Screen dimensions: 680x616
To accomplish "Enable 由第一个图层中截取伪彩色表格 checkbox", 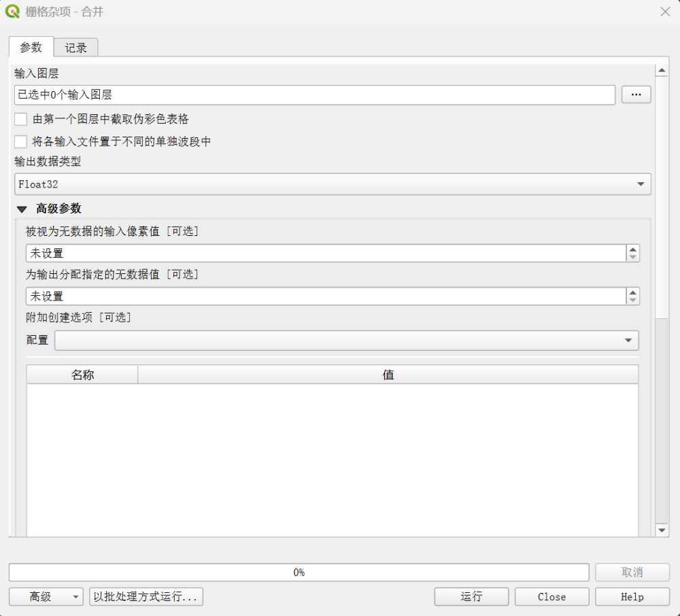I will pos(21,120).
